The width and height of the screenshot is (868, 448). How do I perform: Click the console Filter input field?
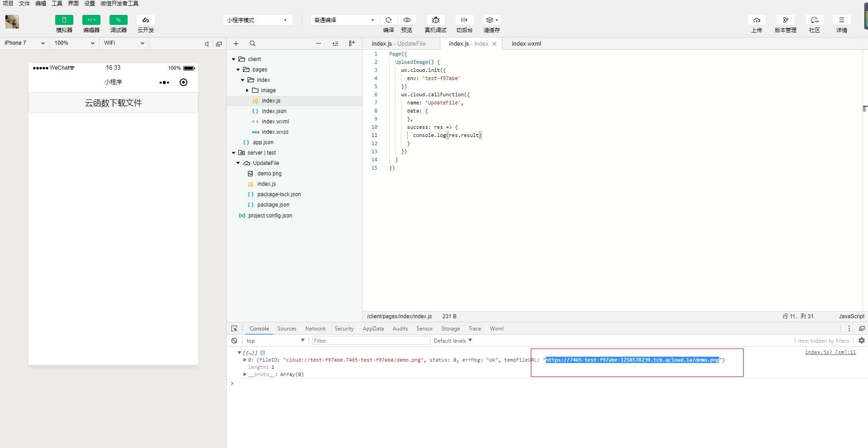pos(371,341)
